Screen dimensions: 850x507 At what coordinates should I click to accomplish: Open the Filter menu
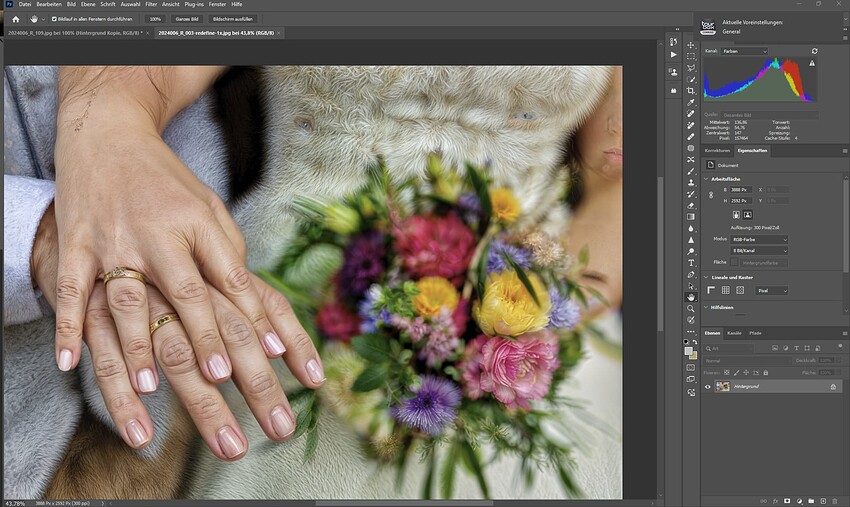151,4
